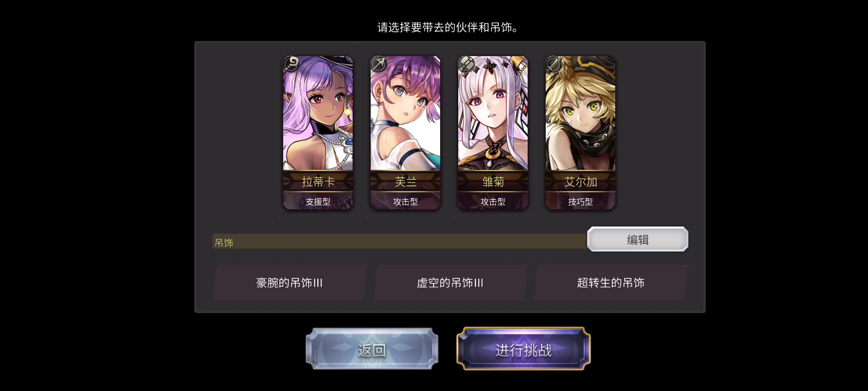
Task: Choose the 艾尔加 character card
Action: [580, 133]
